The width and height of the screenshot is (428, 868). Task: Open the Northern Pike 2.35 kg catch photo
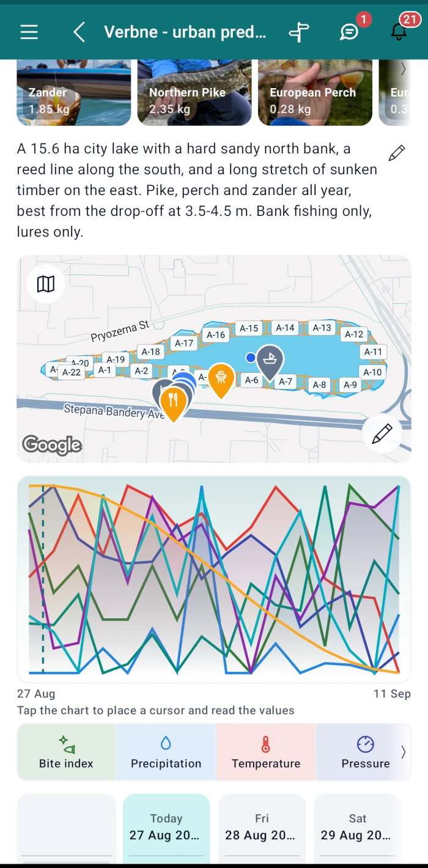(x=194, y=92)
